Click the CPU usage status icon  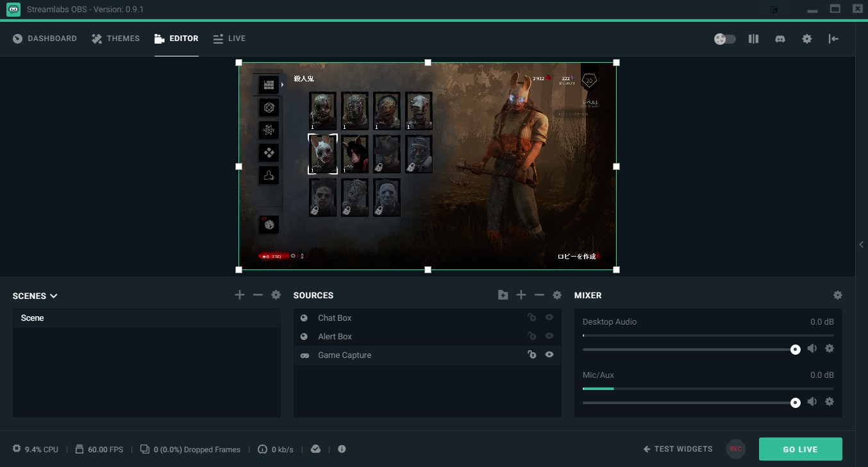pyautogui.click(x=17, y=449)
